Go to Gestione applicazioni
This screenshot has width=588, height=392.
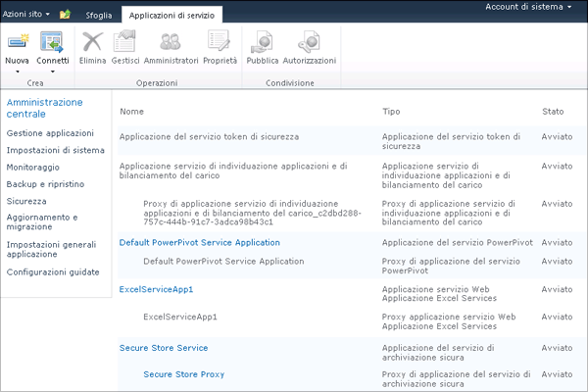click(x=50, y=133)
